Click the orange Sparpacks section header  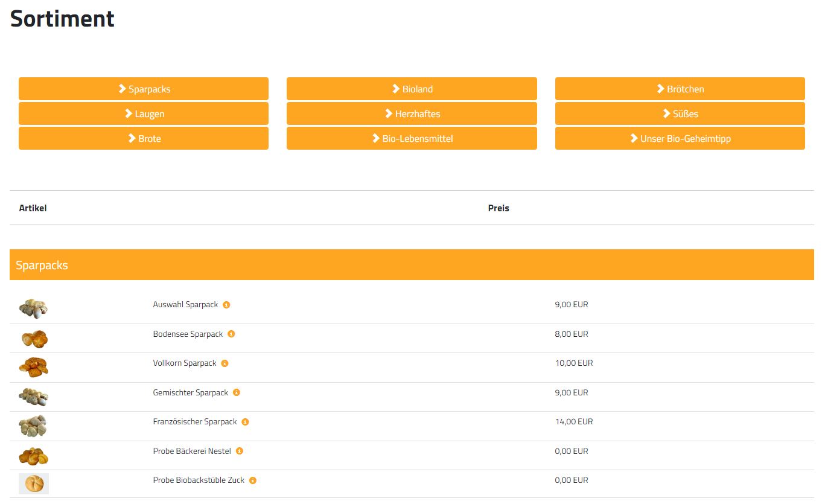(412, 265)
